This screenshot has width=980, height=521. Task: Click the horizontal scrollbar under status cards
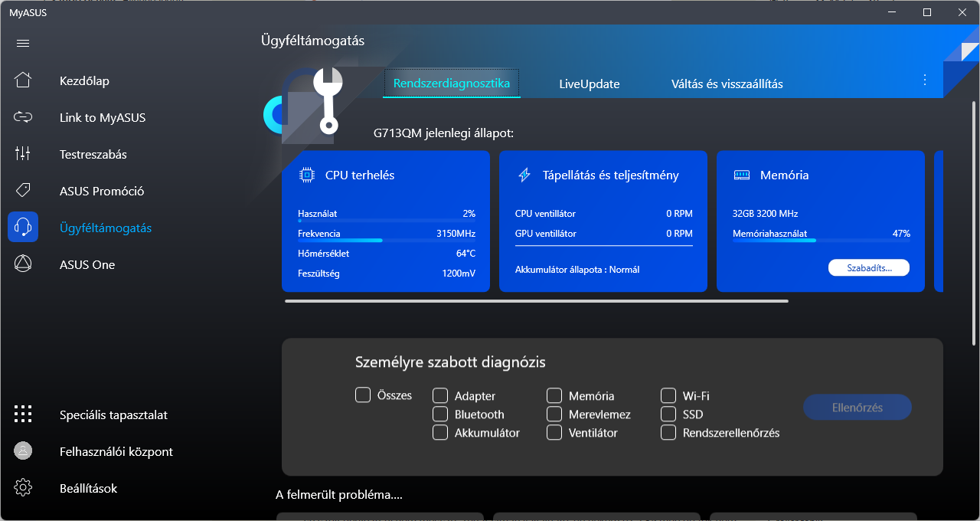(537, 301)
